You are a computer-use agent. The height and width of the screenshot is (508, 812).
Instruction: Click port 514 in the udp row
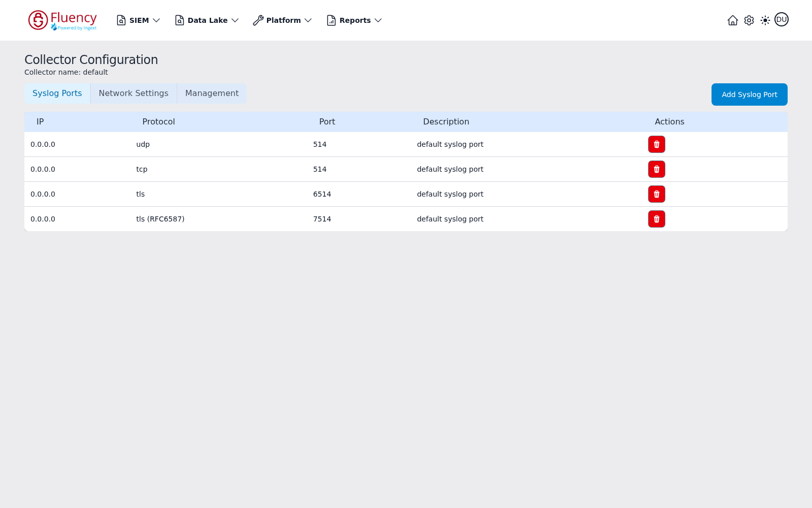click(320, 144)
